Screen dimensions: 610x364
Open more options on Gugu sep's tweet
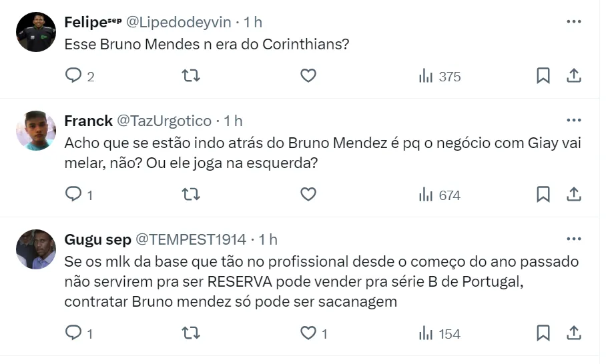573,239
